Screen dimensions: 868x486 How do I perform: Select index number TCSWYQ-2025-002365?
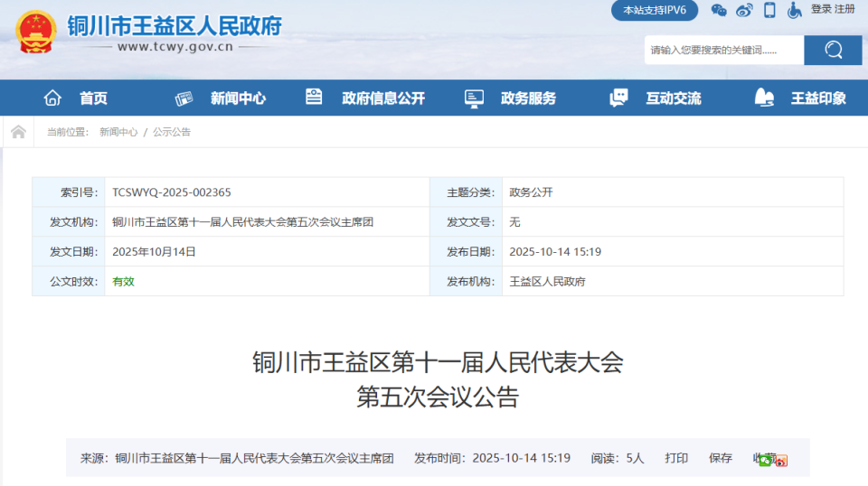click(172, 192)
